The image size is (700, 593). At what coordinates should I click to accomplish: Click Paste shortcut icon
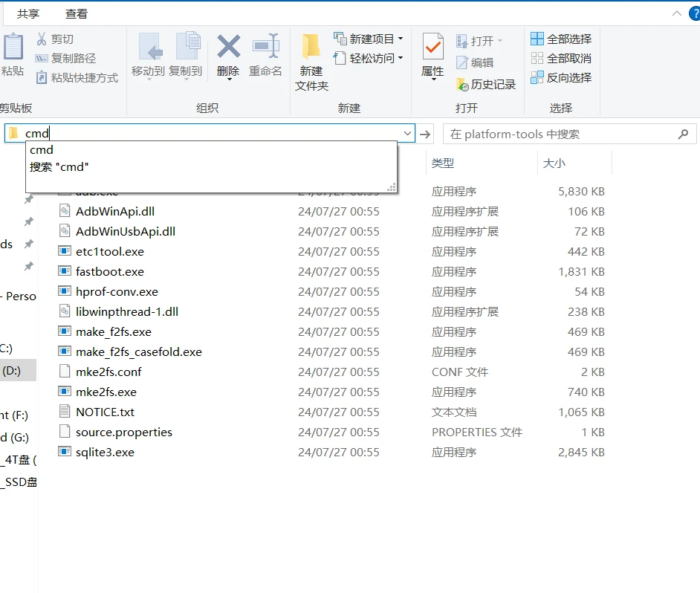point(42,77)
